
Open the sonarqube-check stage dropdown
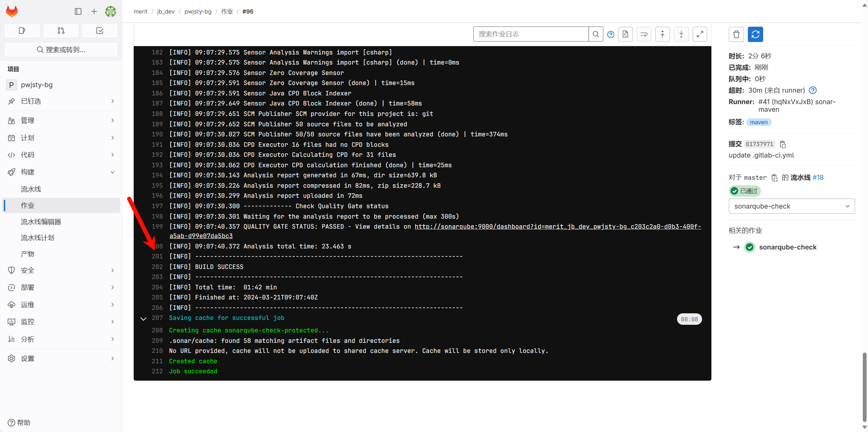791,206
